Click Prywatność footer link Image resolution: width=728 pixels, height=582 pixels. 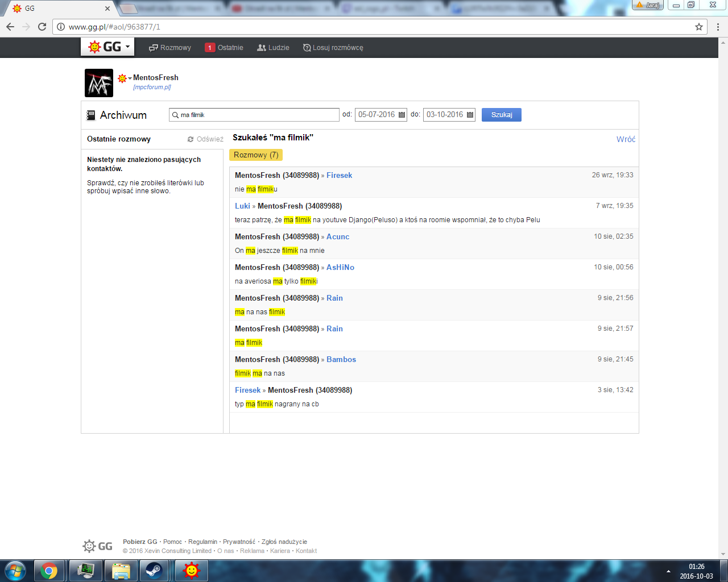(x=239, y=542)
